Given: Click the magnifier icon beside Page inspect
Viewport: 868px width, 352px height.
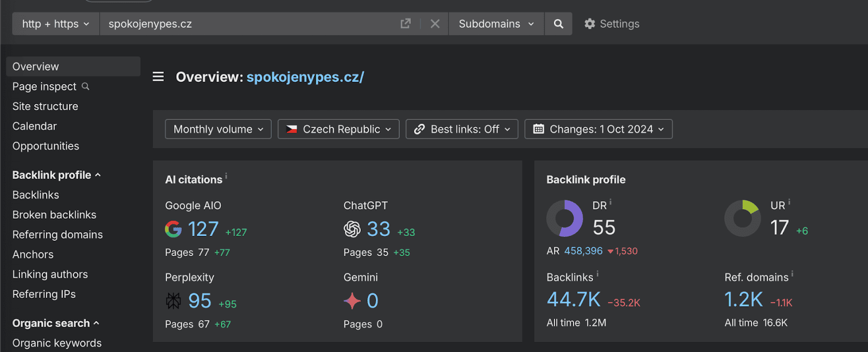Looking at the screenshot, I should pyautogui.click(x=85, y=86).
